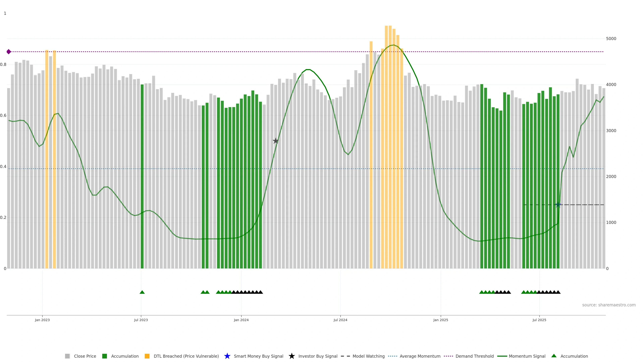Toggle the Close Price legend entry

(85, 356)
